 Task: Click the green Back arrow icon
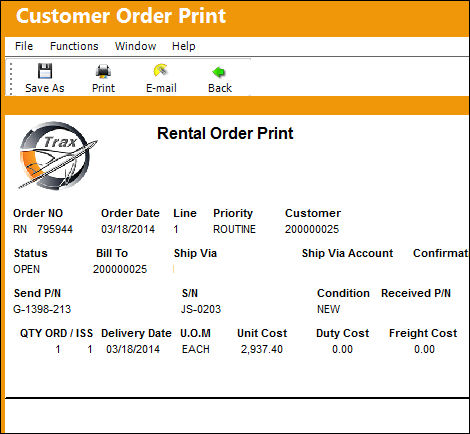point(219,72)
